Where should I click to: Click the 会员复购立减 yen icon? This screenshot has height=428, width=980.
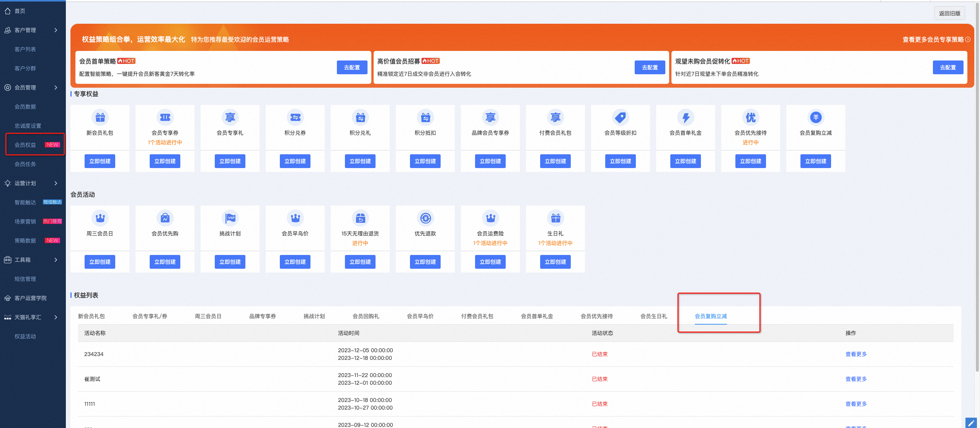pyautogui.click(x=816, y=117)
